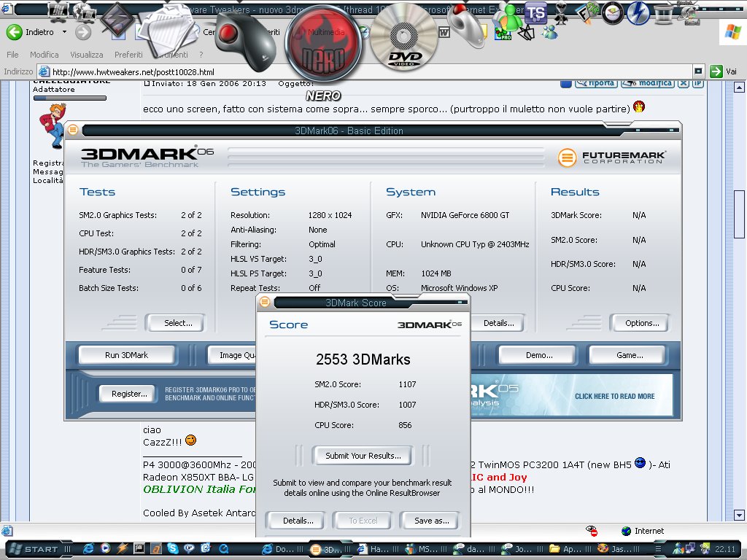This screenshot has width=747, height=560.
Task: Open QuickTime quick launch icon
Action: click(x=223, y=549)
